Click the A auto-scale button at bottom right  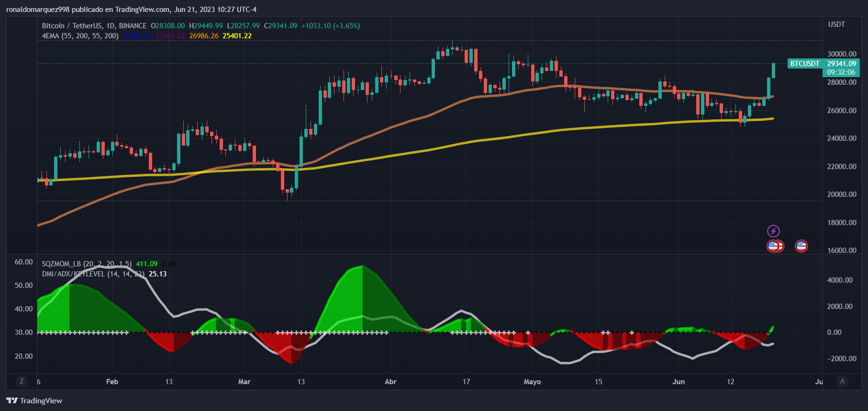click(843, 381)
